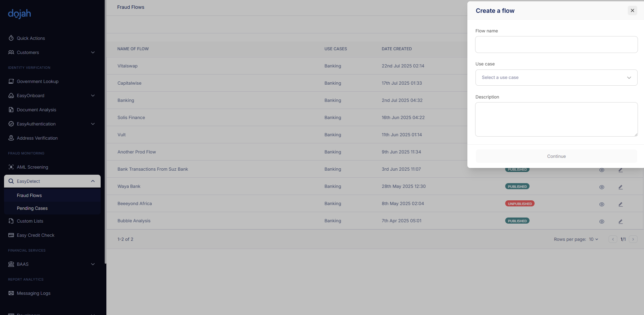Expand the EasyAuthentication menu chevron
This screenshot has height=315, width=644.
point(93,124)
